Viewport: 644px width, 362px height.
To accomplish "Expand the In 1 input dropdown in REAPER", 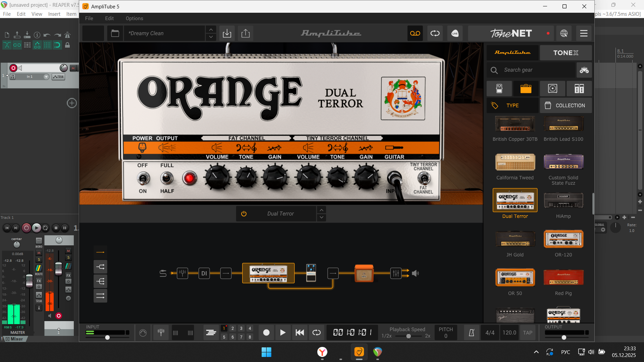I will (46, 77).
